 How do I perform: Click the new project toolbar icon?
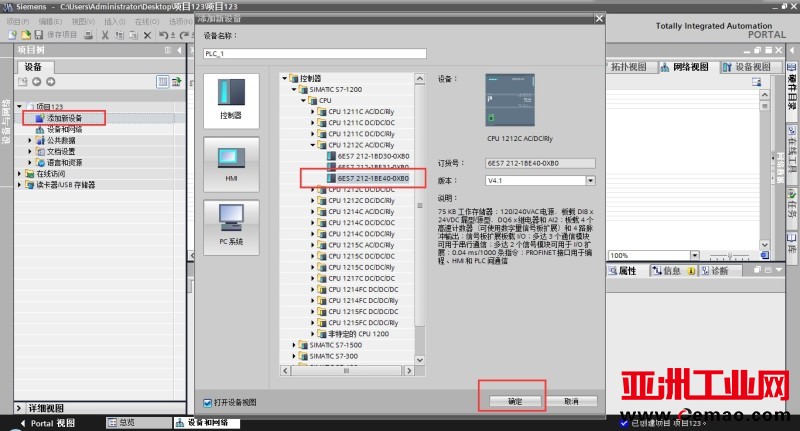pos(12,35)
